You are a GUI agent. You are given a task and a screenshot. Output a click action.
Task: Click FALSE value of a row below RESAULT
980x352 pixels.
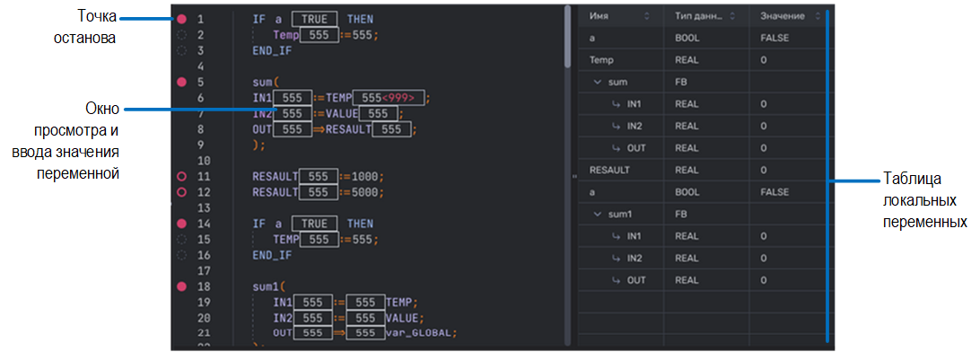(x=774, y=192)
